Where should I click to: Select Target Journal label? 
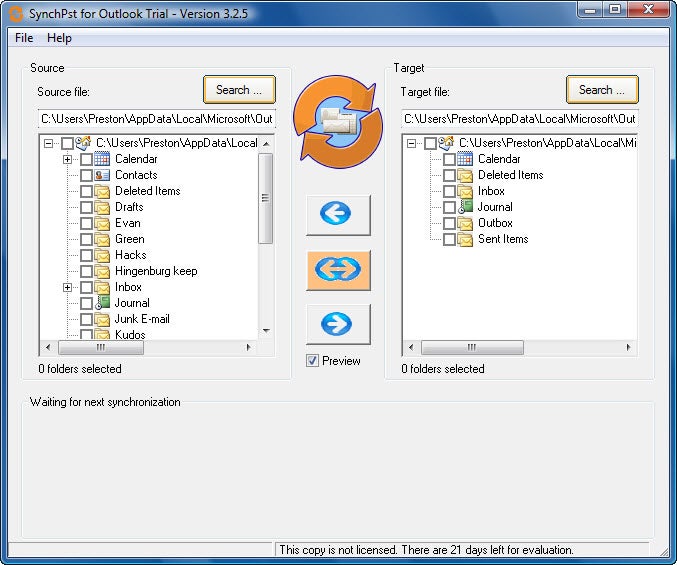click(x=495, y=207)
